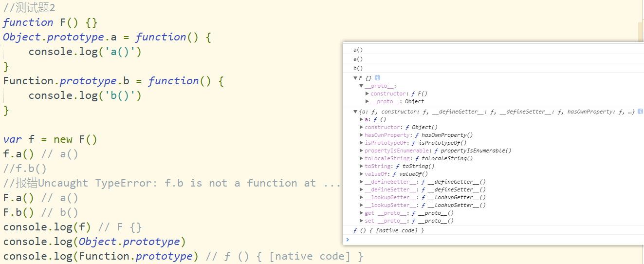Screen dimensions: 644x264
Task: Expand the __defineSetter__ property row
Action: (x=361, y=189)
